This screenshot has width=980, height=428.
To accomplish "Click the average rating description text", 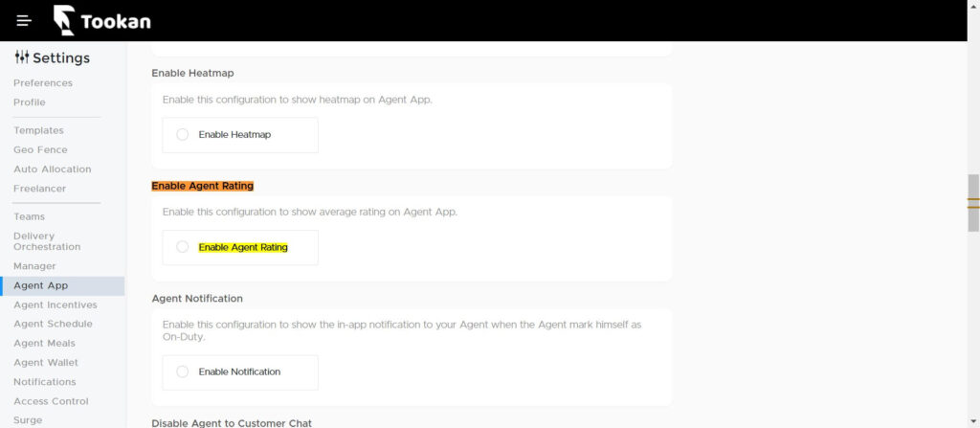I will pyautogui.click(x=310, y=213).
